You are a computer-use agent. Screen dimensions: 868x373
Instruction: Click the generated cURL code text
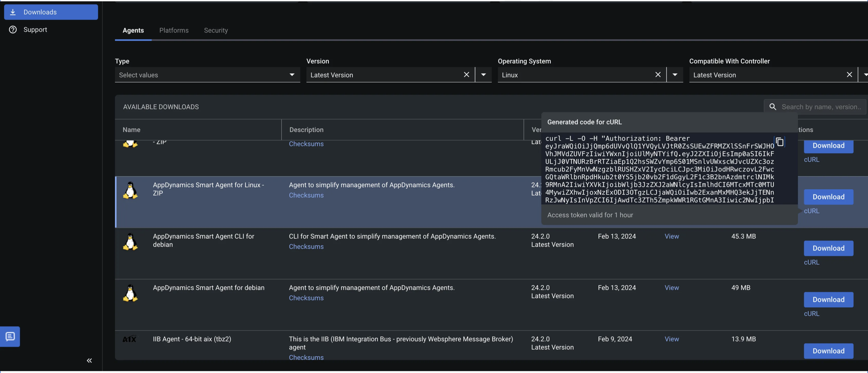[x=660, y=169]
